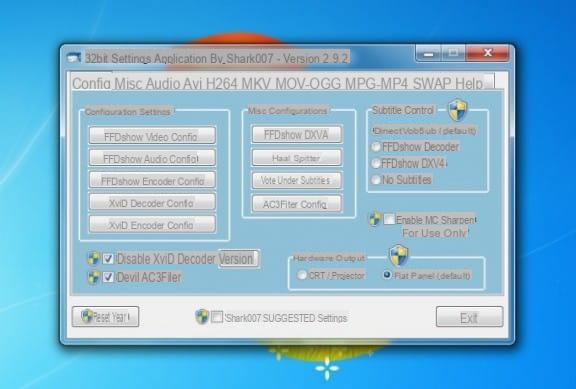Toggle Disable XviD Decoder checkbox
Image resolution: width=576 pixels, height=389 pixels.
[x=108, y=259]
